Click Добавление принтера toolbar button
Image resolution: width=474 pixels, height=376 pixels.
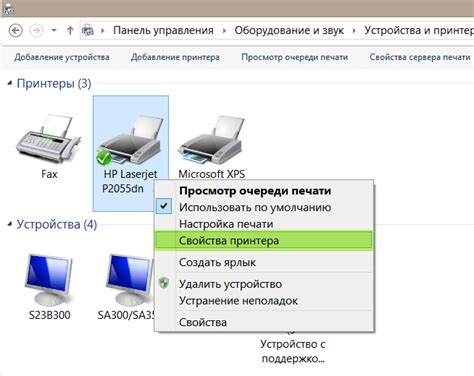coord(175,57)
